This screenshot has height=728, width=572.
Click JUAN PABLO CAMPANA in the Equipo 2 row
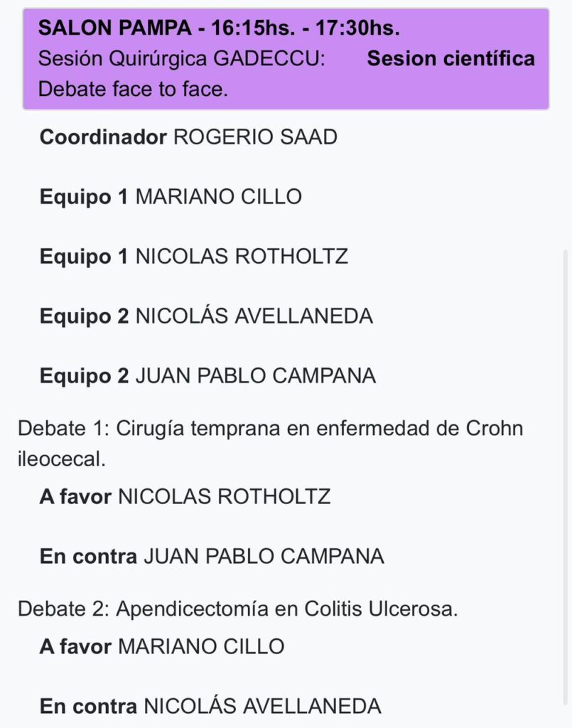click(255, 376)
